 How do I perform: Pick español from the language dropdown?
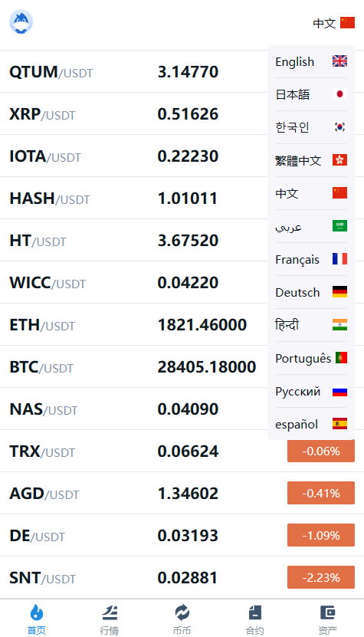[311, 424]
